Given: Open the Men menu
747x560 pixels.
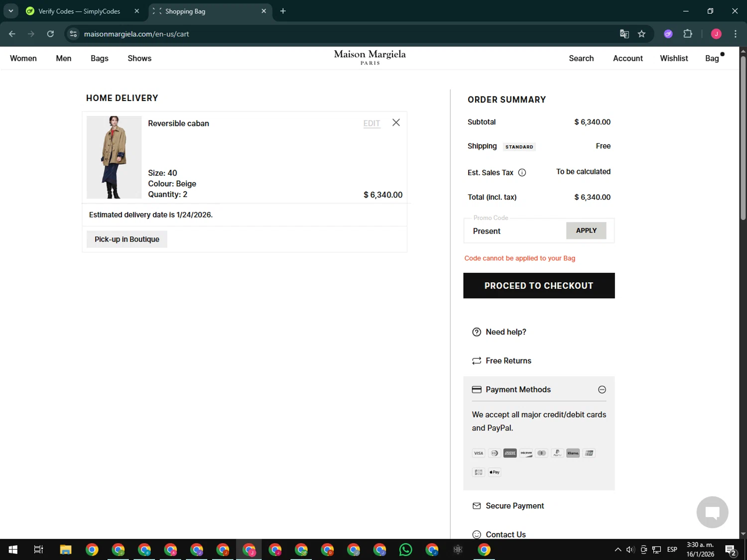Looking at the screenshot, I should pyautogui.click(x=64, y=58).
